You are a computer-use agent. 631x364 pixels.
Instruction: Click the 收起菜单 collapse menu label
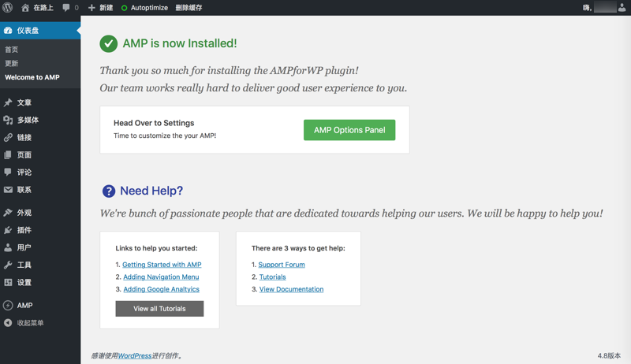pos(30,322)
